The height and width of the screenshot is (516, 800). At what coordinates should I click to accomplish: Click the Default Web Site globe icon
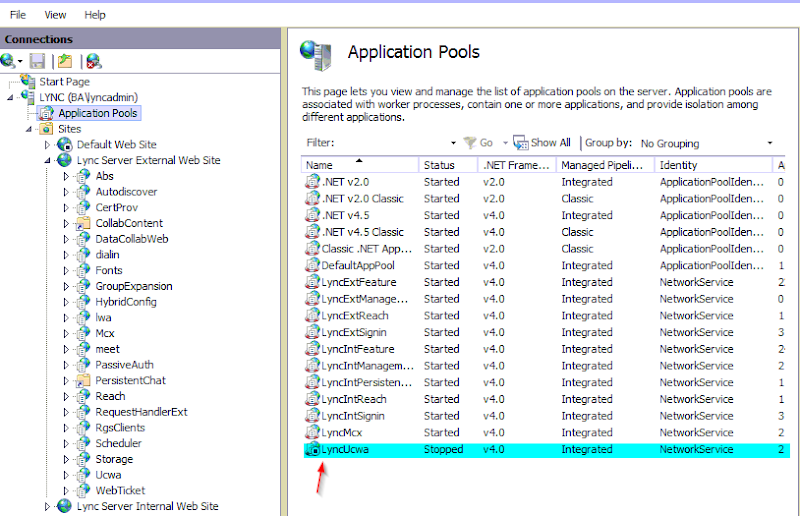65,144
